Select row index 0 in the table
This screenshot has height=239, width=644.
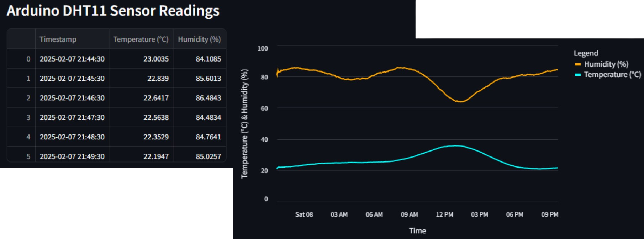point(28,59)
